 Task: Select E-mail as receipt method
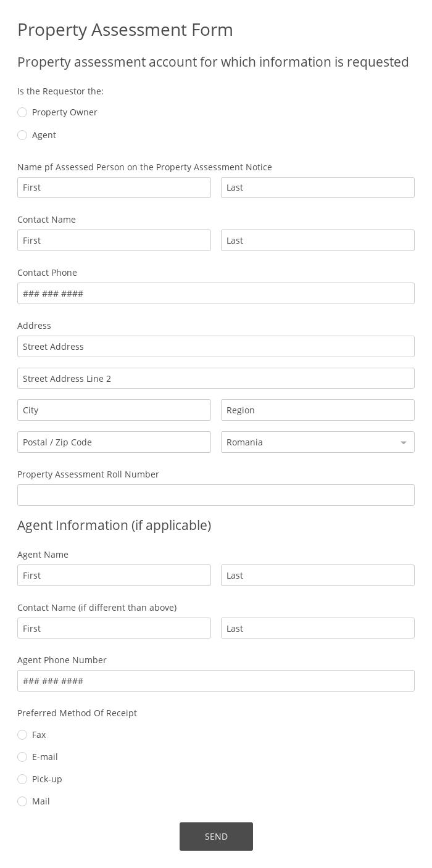click(x=22, y=757)
